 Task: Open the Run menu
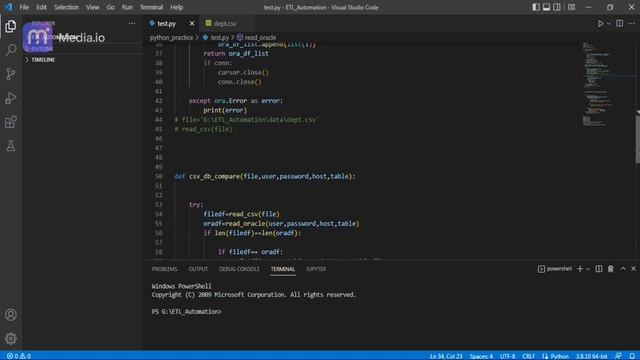click(127, 7)
